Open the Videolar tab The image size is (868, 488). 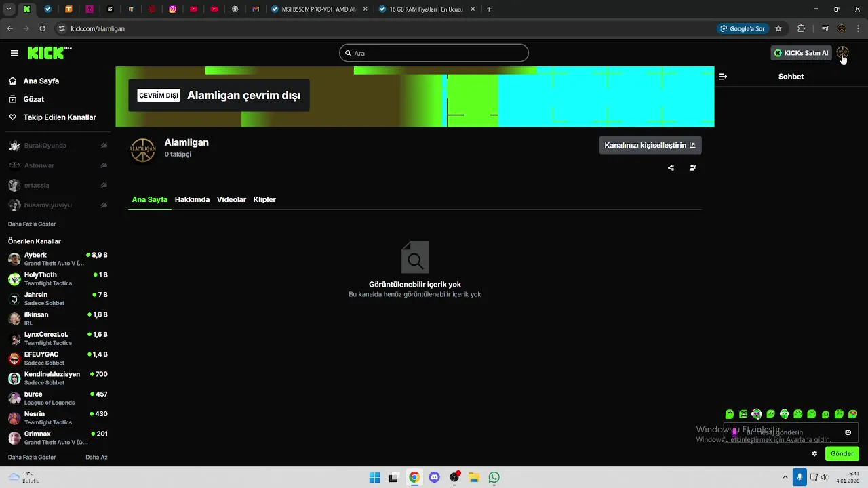(231, 199)
